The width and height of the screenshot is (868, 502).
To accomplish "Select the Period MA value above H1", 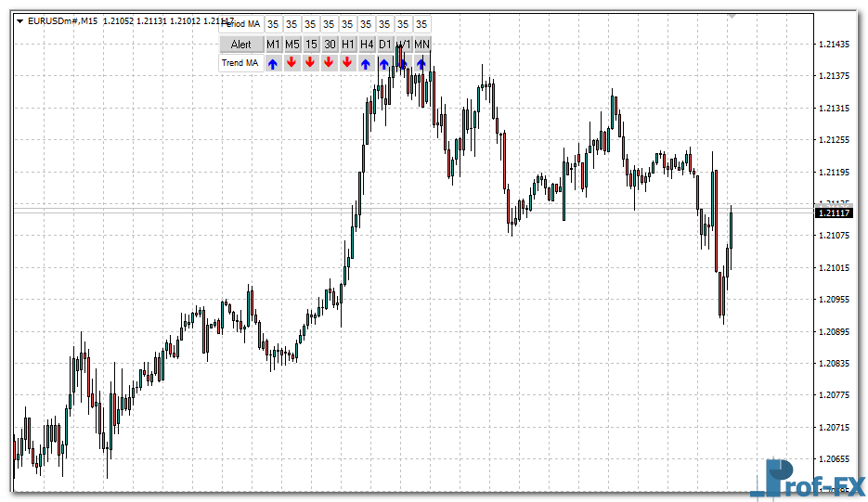I will click(x=347, y=25).
